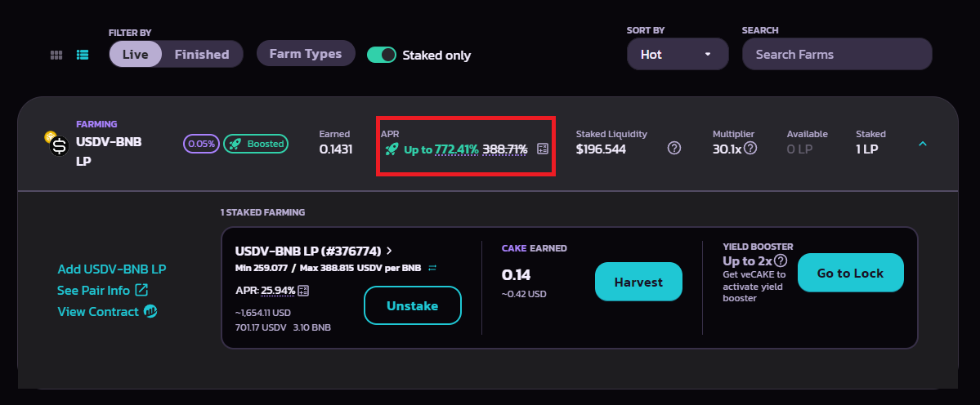Swap the Min/Max price direction icon
This screenshot has width=980, height=405.
click(x=432, y=268)
